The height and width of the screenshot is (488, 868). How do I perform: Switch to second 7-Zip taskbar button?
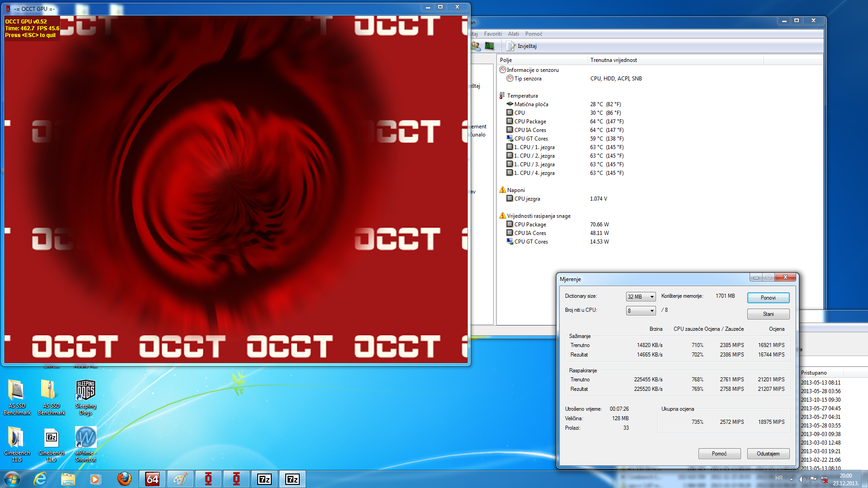tap(292, 479)
